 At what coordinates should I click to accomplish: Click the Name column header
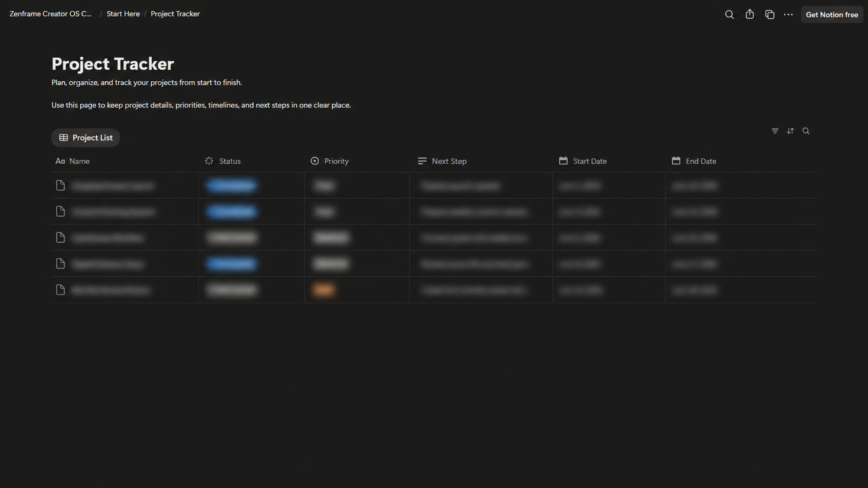tap(73, 161)
